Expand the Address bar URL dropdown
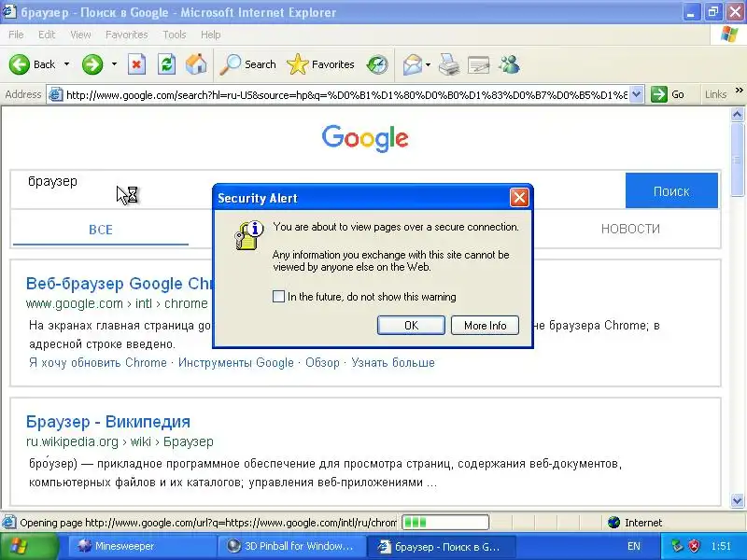Image resolution: width=747 pixels, height=560 pixels. [637, 94]
